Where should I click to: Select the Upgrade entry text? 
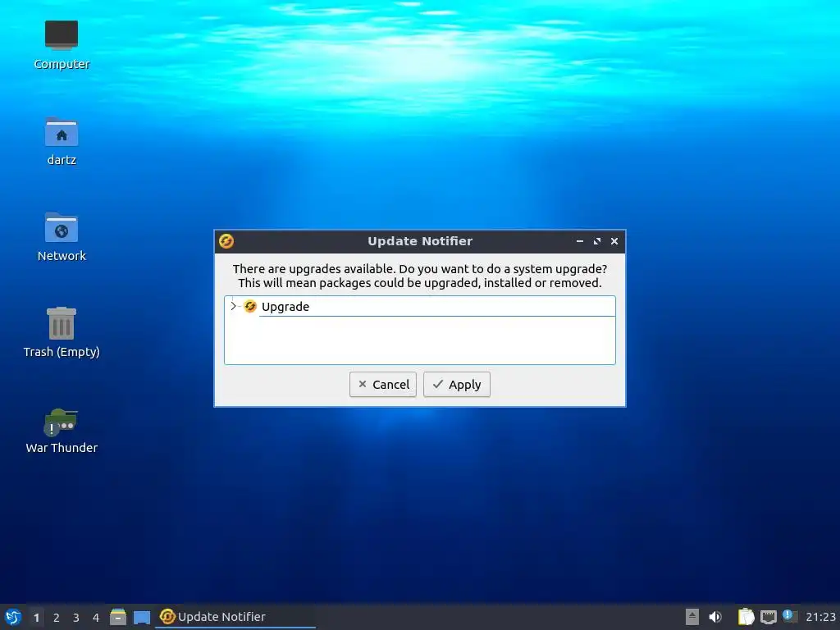click(285, 307)
